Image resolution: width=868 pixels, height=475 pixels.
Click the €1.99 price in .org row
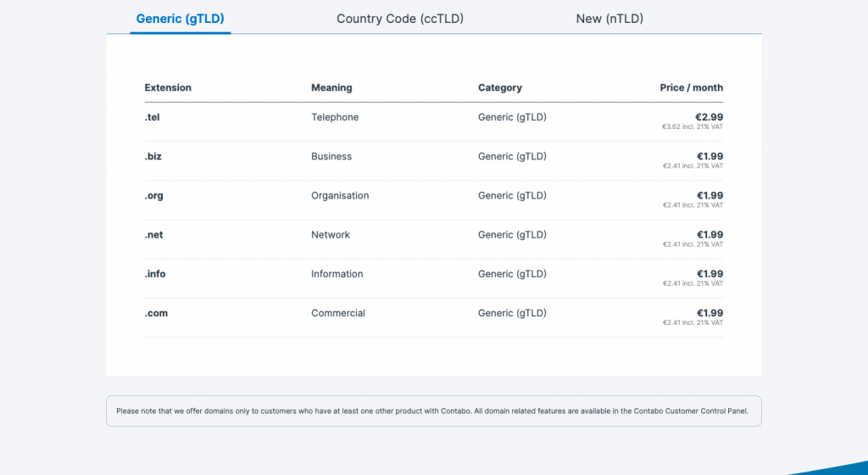point(709,195)
